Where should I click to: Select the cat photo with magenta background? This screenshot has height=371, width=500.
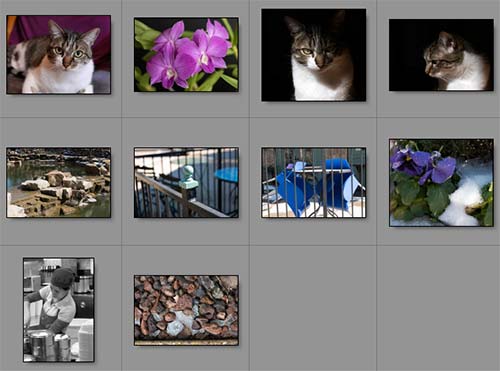[58, 54]
